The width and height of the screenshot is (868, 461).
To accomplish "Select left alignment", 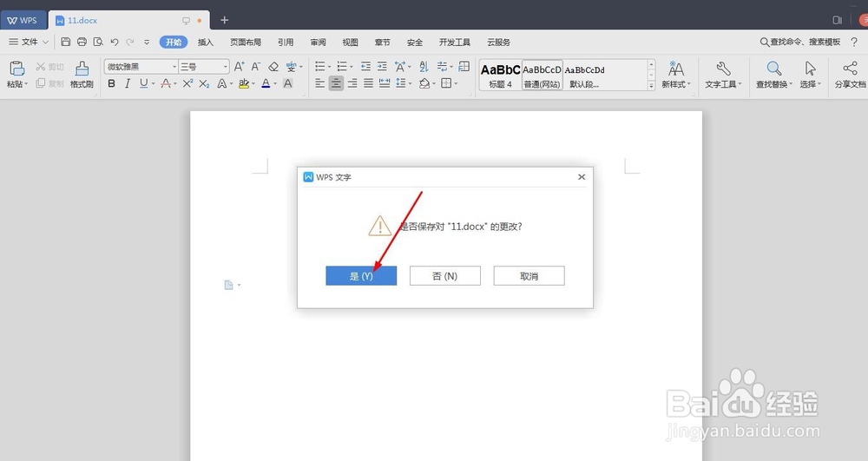I will (x=320, y=83).
